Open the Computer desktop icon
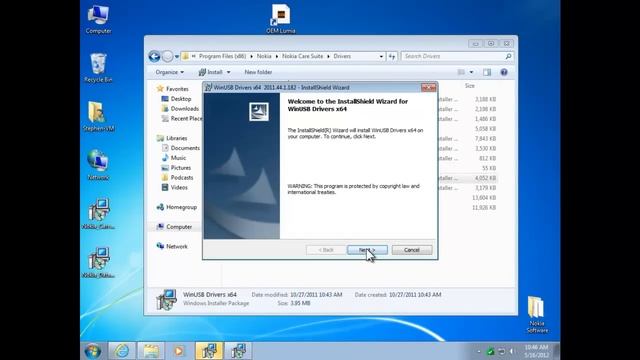 pos(98,20)
